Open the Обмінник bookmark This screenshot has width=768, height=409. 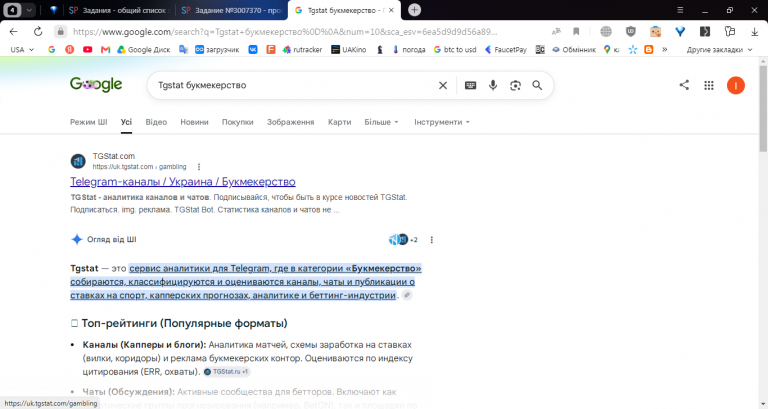click(x=574, y=49)
